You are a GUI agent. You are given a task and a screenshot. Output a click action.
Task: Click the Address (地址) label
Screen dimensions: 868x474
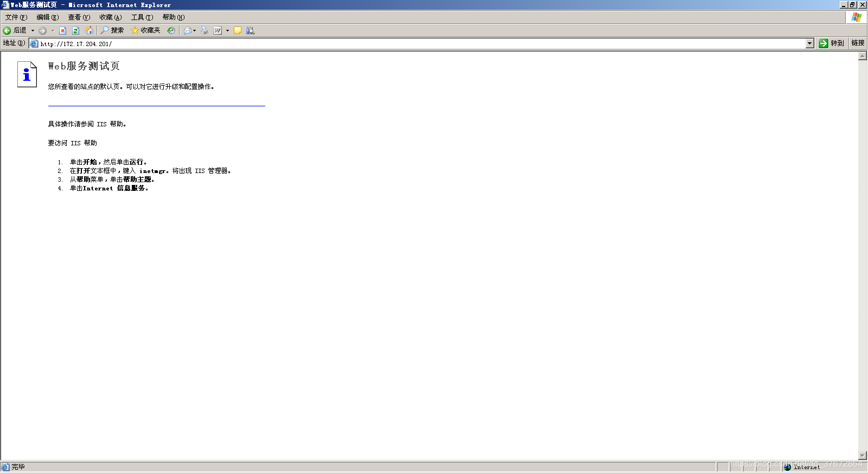(14, 43)
